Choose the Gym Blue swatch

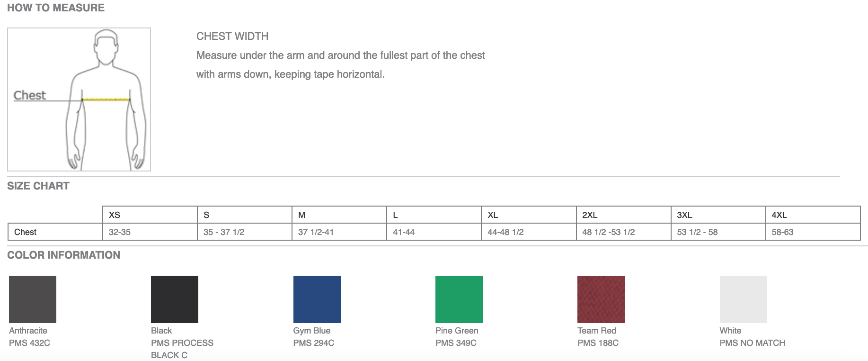click(317, 299)
